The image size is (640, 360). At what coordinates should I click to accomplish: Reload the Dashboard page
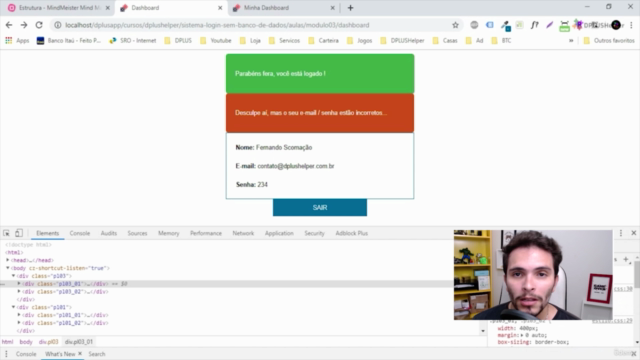39,25
